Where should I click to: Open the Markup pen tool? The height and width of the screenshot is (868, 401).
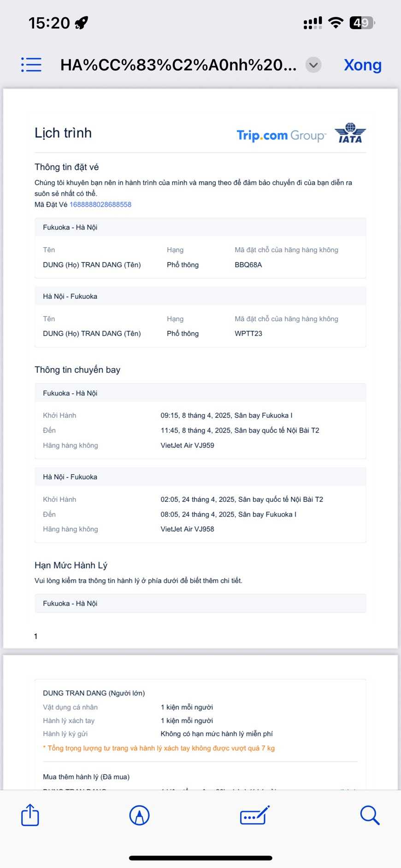coord(139,815)
